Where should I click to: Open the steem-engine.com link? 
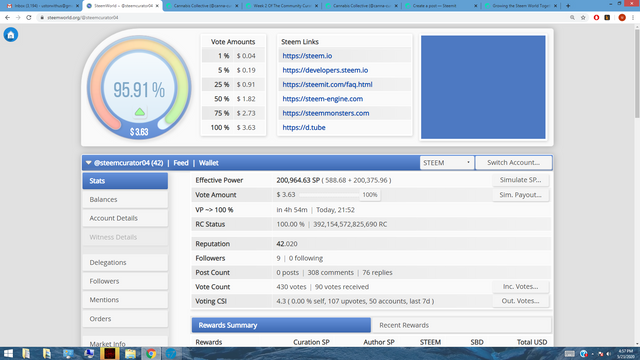click(x=322, y=99)
